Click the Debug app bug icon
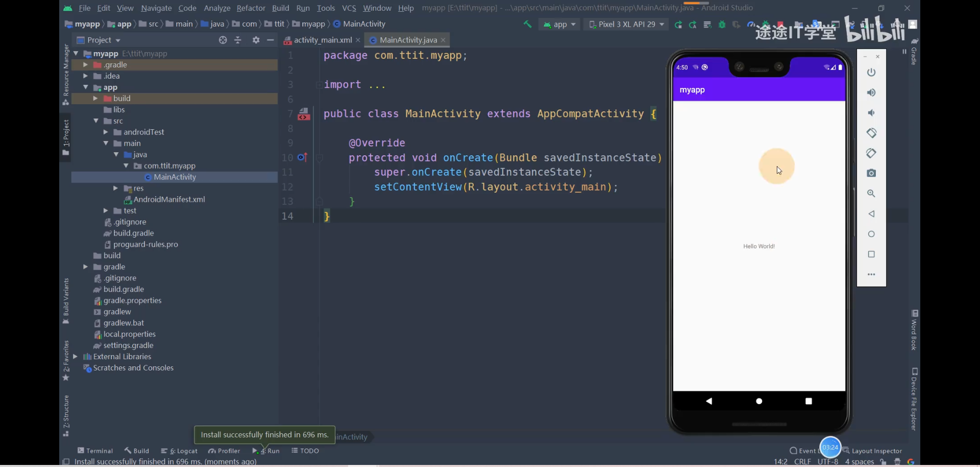The width and height of the screenshot is (980, 467). pos(722,25)
